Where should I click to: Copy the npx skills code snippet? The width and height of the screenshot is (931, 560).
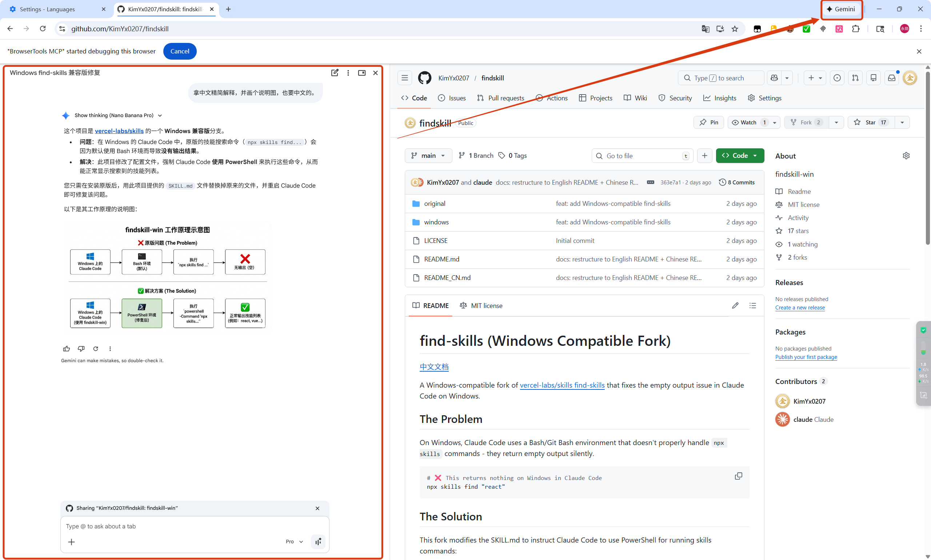(x=738, y=476)
